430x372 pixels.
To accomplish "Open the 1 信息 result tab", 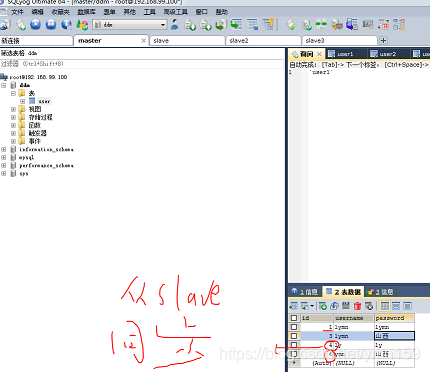I will tap(305, 292).
